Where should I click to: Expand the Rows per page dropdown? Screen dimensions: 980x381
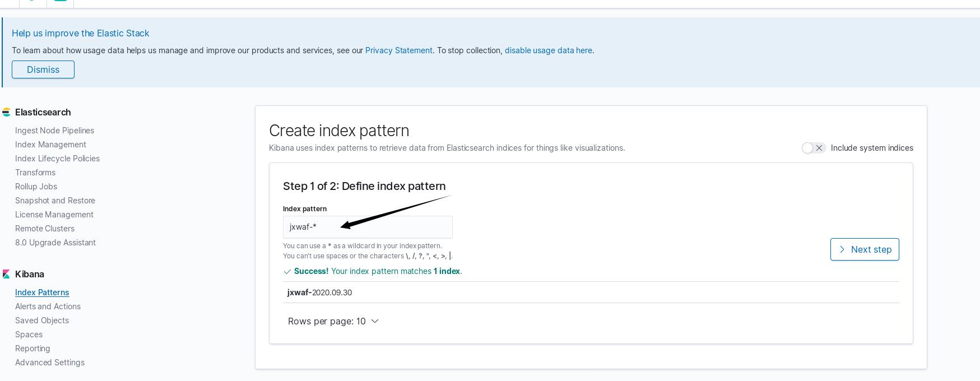click(333, 321)
